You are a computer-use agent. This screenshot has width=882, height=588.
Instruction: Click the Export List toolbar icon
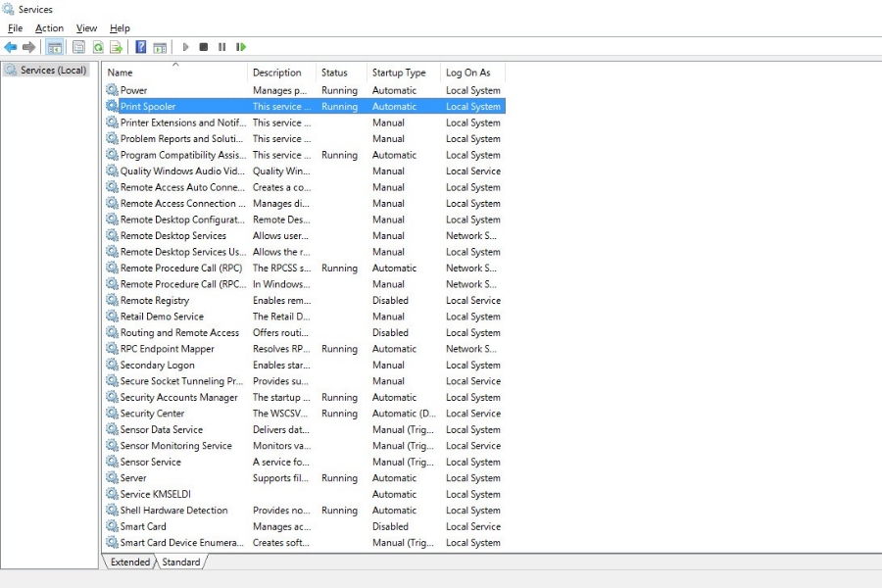(117, 47)
